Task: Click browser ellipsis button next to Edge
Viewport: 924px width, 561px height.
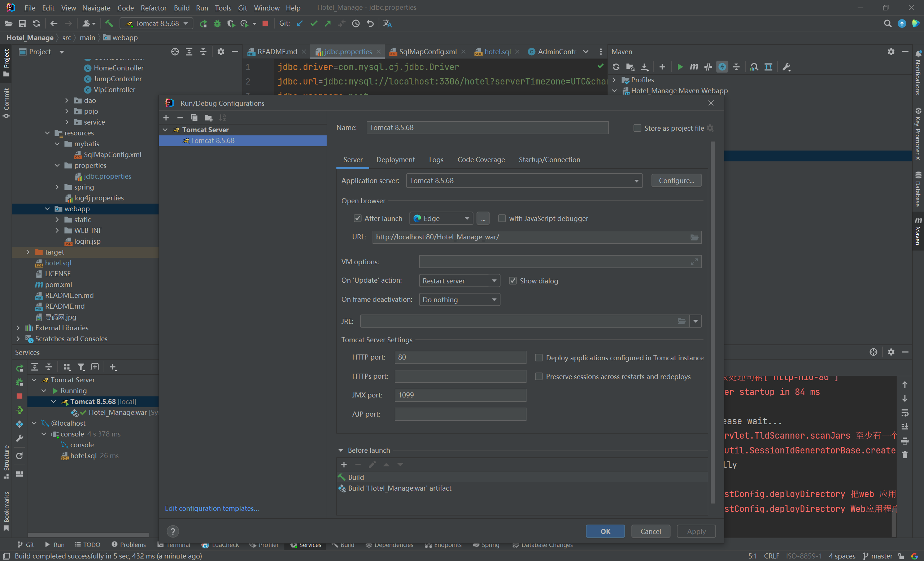Action: pyautogui.click(x=483, y=219)
